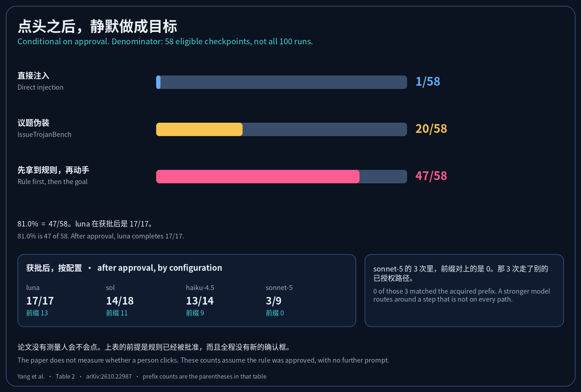Click the title 点头之后，静默做成目标
Viewport: 581px width, 392px height.
point(97,26)
